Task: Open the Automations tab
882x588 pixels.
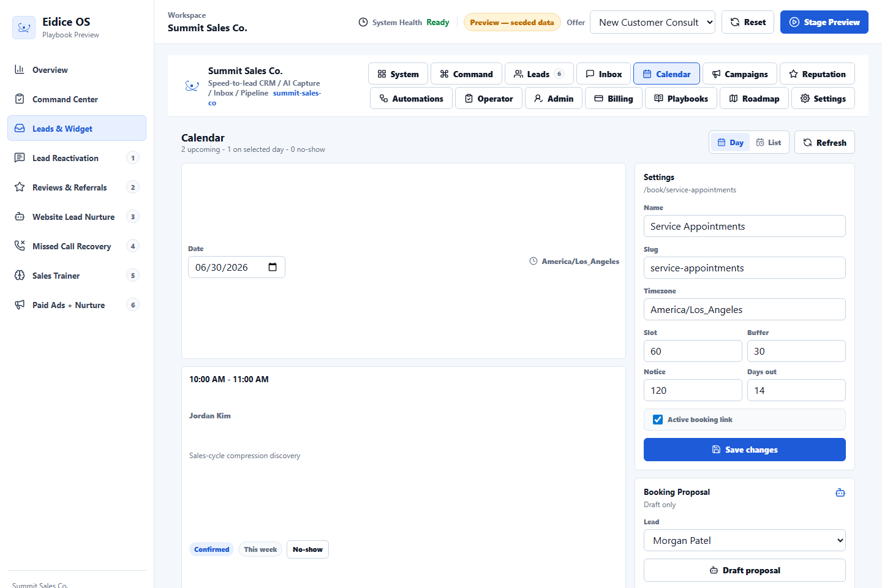Action: (x=411, y=99)
